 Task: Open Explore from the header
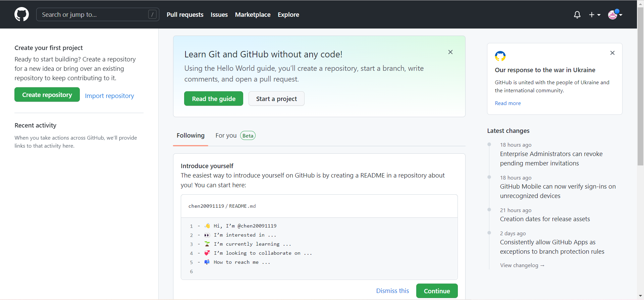click(x=288, y=15)
